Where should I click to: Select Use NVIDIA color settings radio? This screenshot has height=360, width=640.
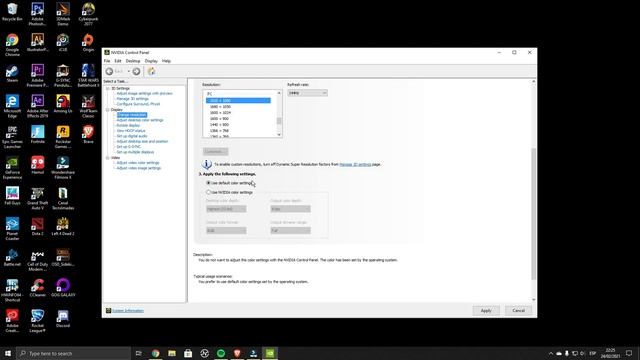[209, 192]
